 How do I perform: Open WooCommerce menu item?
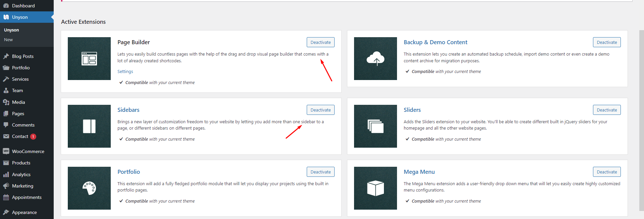[x=27, y=151]
